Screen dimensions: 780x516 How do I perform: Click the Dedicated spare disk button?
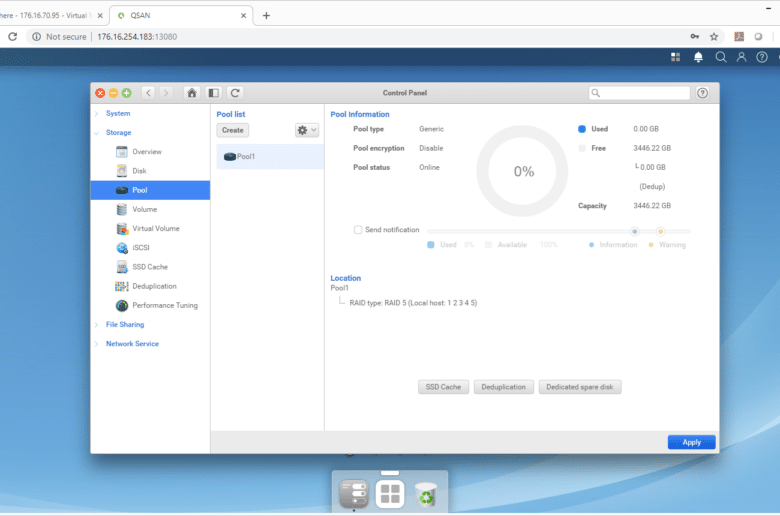[x=580, y=387]
